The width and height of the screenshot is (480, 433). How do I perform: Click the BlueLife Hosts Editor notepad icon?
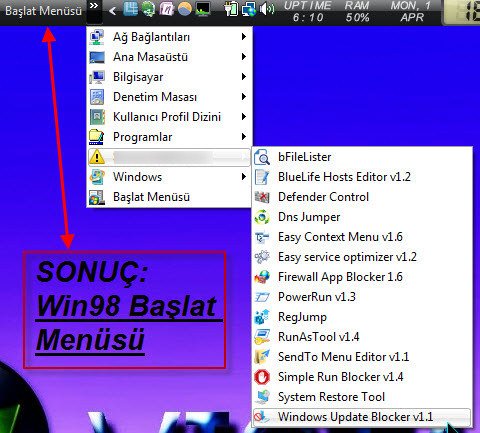262,177
